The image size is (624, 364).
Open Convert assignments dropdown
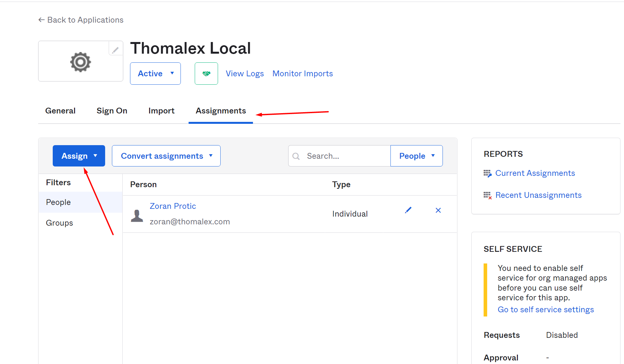pyautogui.click(x=166, y=156)
